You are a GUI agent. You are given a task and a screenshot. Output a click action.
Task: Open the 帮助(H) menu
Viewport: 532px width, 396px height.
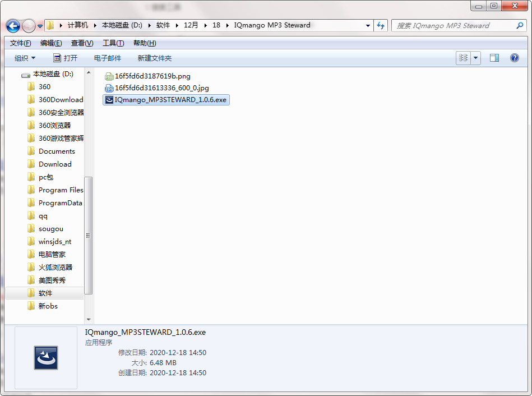click(145, 43)
